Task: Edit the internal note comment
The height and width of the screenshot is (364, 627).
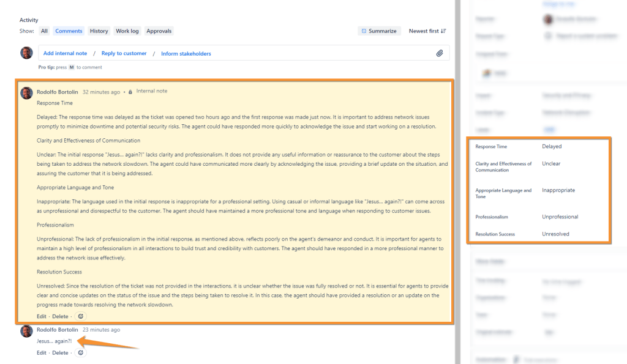Action: click(41, 316)
